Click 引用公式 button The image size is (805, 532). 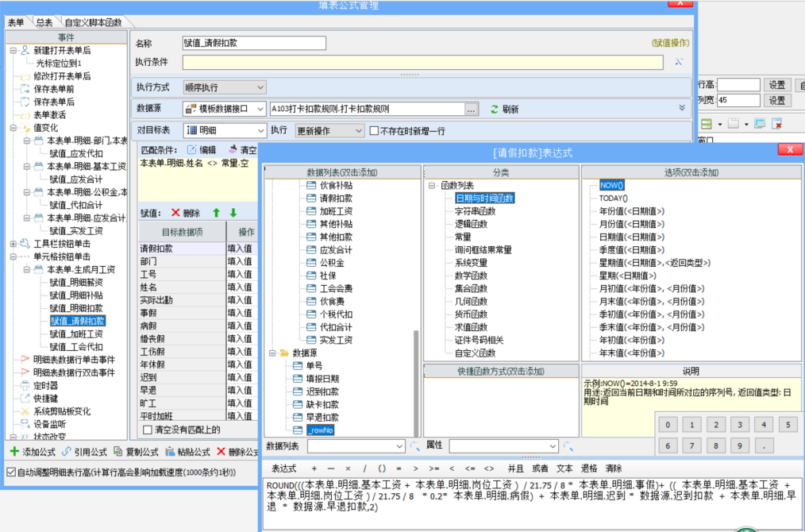click(x=84, y=452)
